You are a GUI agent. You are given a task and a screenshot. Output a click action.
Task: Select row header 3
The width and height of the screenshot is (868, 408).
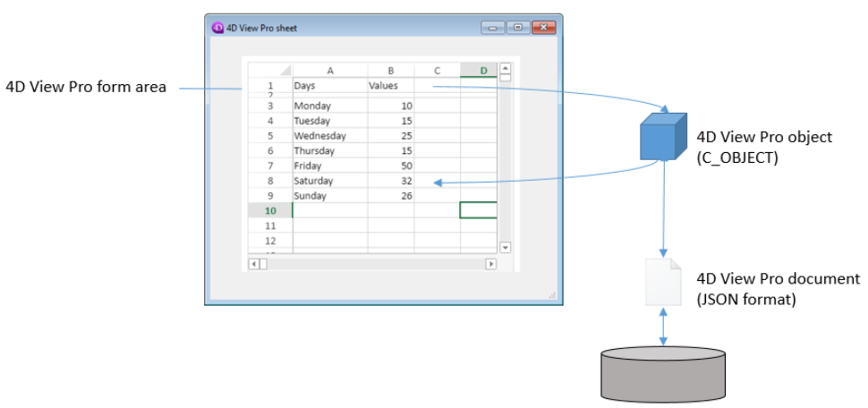pyautogui.click(x=270, y=106)
